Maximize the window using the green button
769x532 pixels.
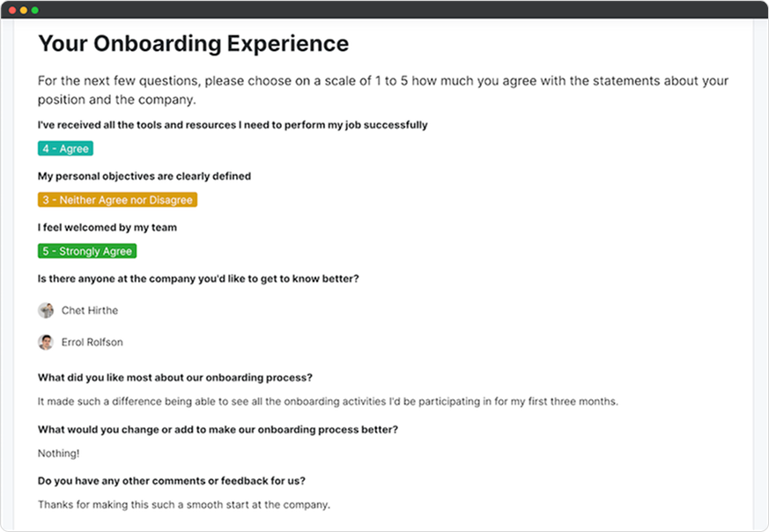pos(34,10)
